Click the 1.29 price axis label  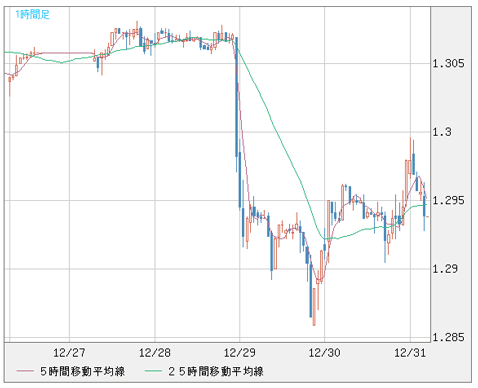click(x=445, y=269)
